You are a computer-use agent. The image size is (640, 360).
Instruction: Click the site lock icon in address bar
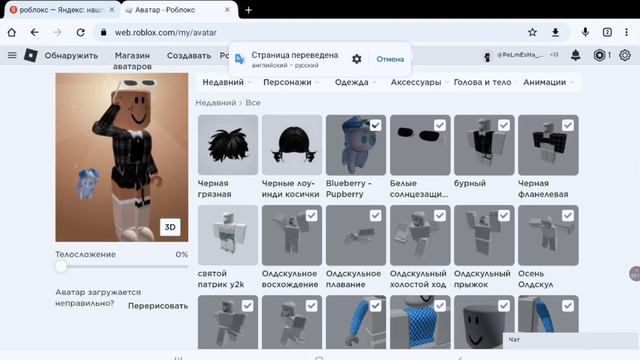pyautogui.click(x=104, y=32)
